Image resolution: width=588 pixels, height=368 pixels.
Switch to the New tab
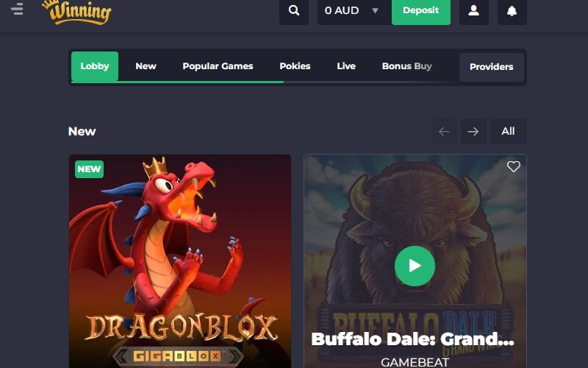tap(146, 66)
